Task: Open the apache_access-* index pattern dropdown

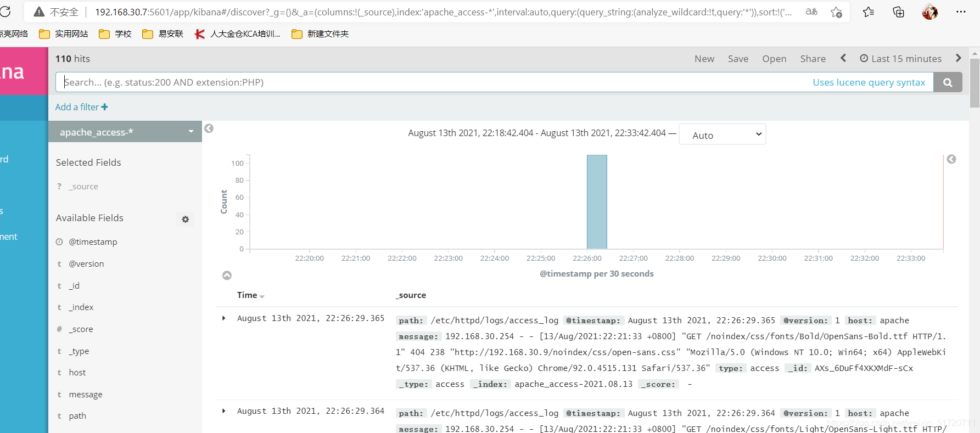Action: click(x=125, y=132)
